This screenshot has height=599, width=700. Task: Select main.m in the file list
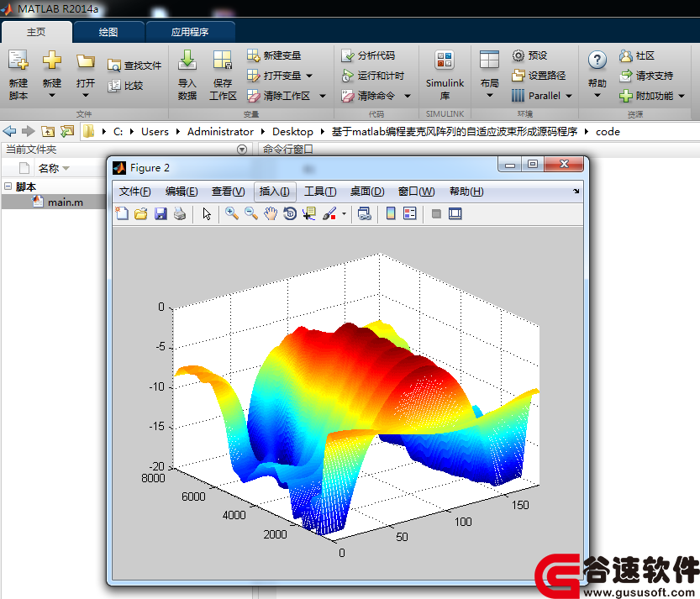54,202
